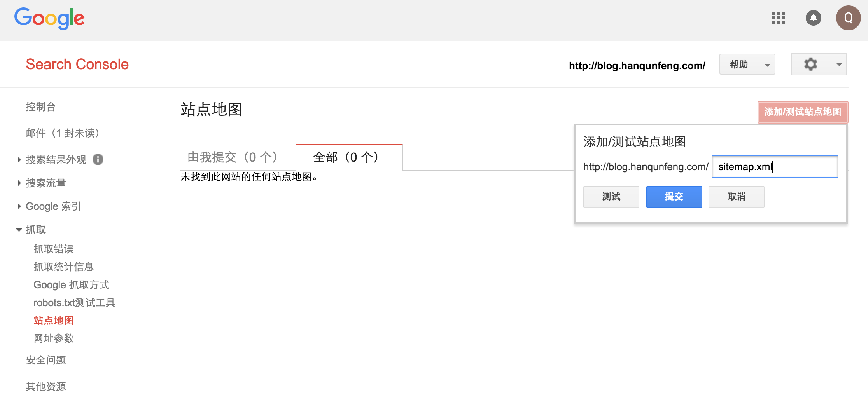Focus the sitemap.xml input field
Viewport: 868px width, 401px height.
[x=775, y=167]
